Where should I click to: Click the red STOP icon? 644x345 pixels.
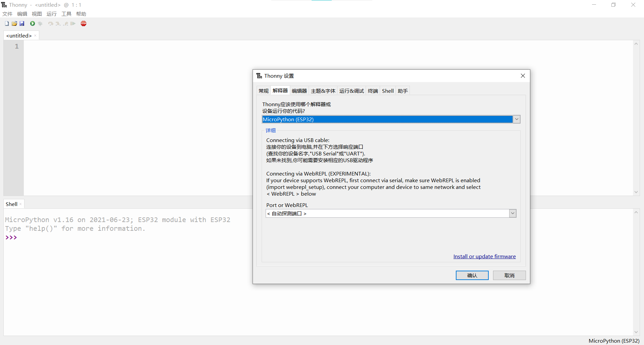pos(84,23)
